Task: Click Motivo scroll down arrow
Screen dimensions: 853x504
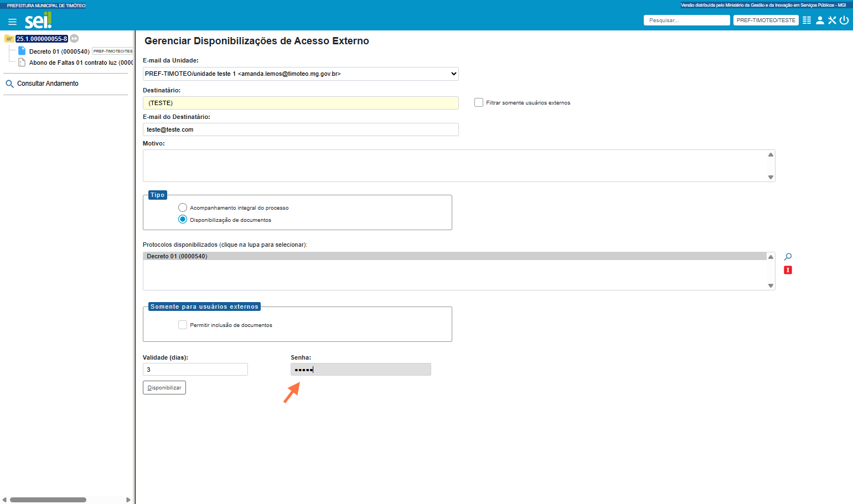Action: 771,177
